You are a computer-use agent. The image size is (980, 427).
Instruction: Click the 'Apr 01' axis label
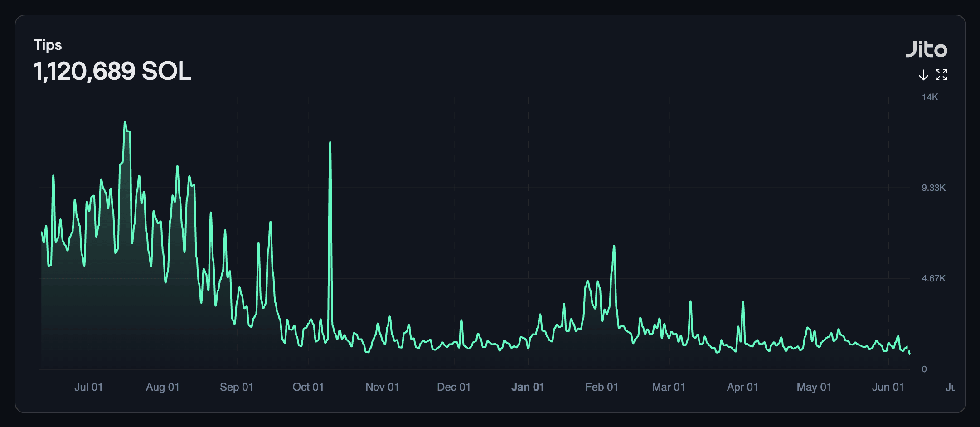(x=742, y=387)
